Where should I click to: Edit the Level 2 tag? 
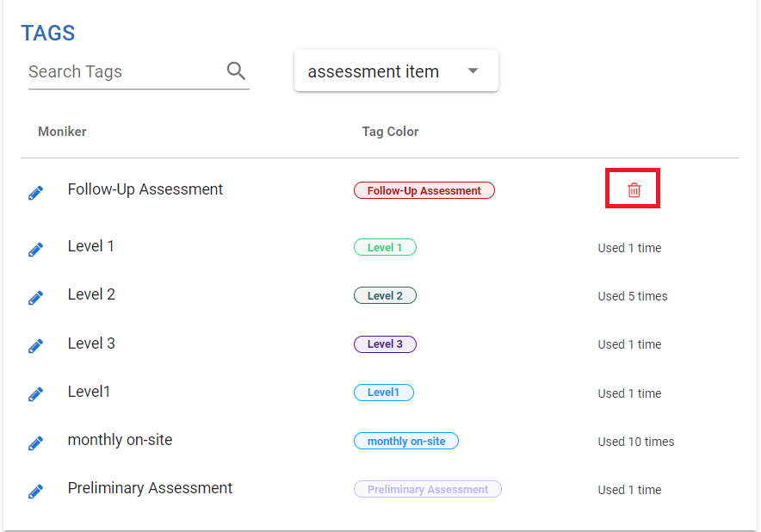click(35, 298)
